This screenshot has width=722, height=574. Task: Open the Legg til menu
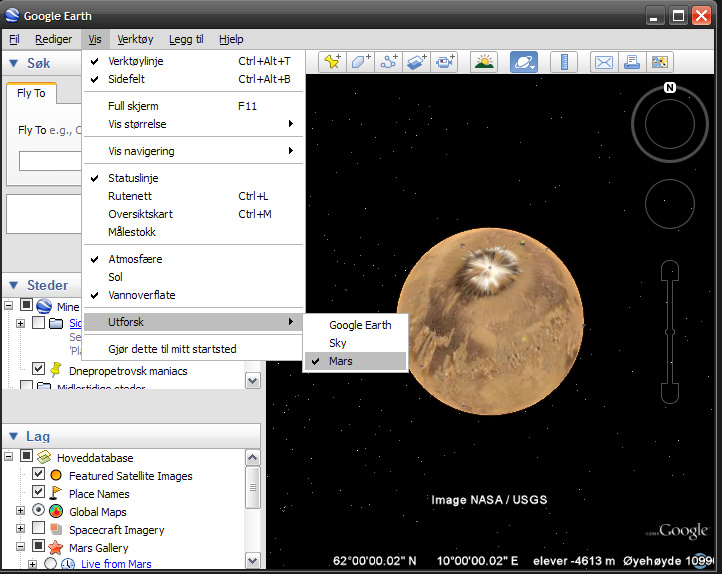pos(186,40)
